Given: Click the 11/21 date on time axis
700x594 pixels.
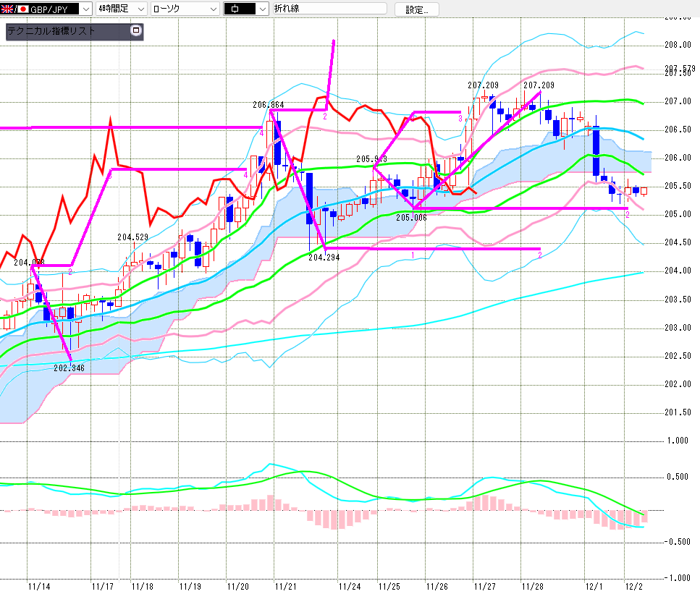Looking at the screenshot, I should (286, 585).
